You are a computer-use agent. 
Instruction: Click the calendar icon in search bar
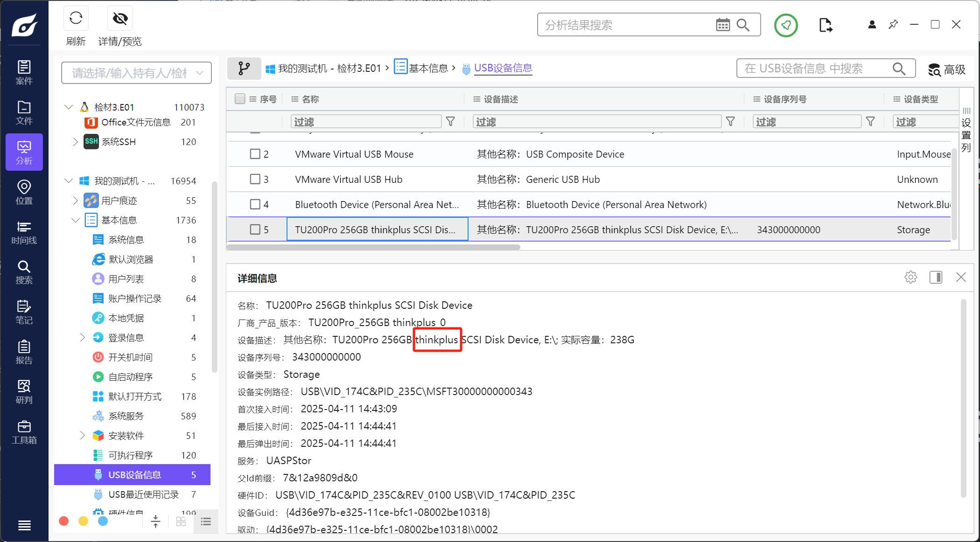(x=722, y=25)
